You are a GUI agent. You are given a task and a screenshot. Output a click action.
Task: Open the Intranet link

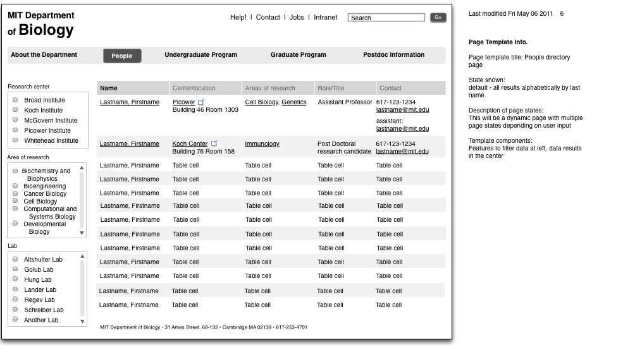pos(325,18)
